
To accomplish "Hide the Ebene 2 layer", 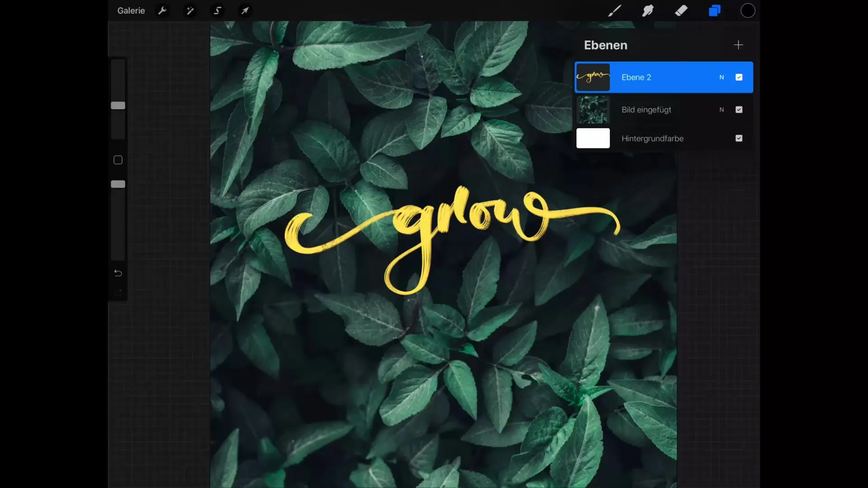I will click(x=739, y=77).
